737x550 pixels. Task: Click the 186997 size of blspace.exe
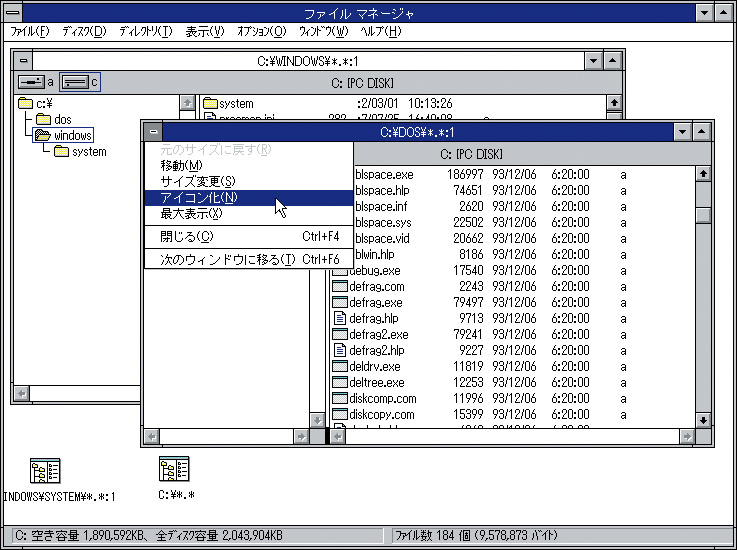(465, 174)
